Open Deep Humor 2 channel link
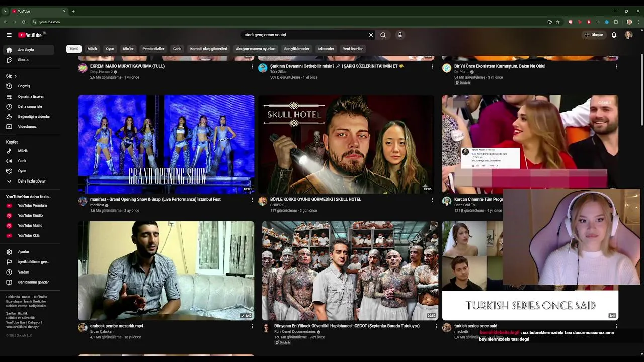This screenshot has width=644, height=362. click(101, 72)
